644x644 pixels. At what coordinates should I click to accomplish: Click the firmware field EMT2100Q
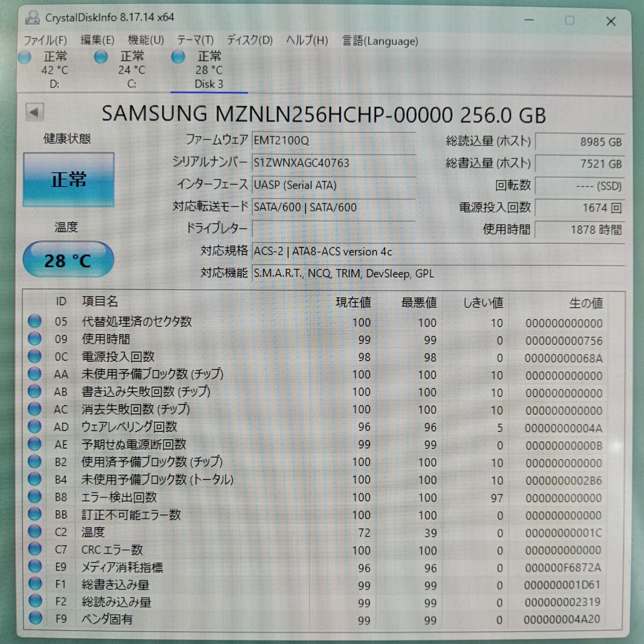(333, 141)
